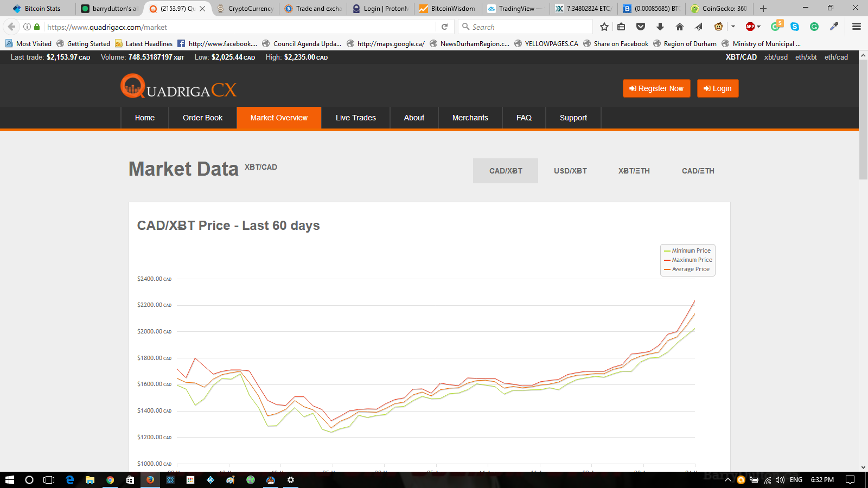Open the About nav item
This screenshot has width=868, height=488.
[x=414, y=118]
